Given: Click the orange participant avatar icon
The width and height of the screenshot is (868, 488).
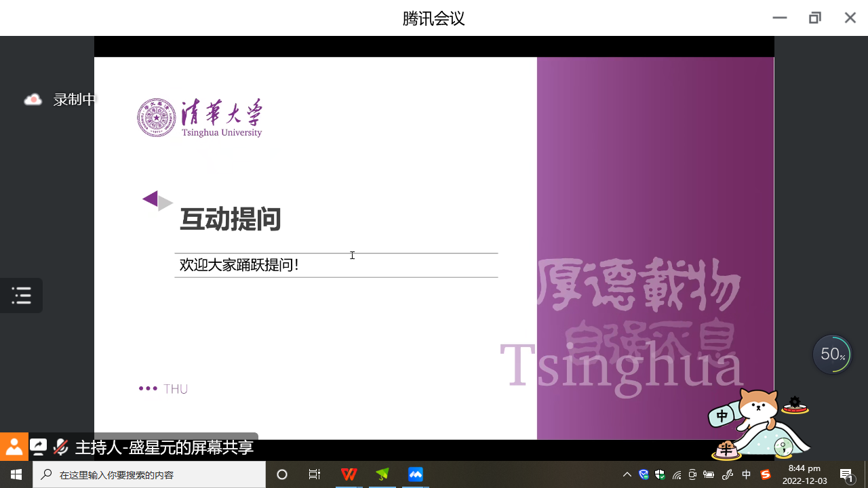Looking at the screenshot, I should [14, 447].
